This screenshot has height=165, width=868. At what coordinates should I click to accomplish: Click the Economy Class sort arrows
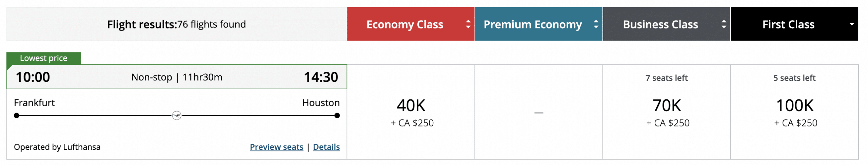pyautogui.click(x=468, y=24)
